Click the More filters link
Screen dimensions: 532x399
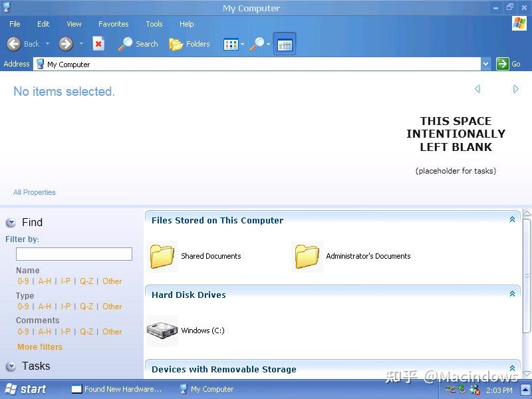pyautogui.click(x=40, y=346)
